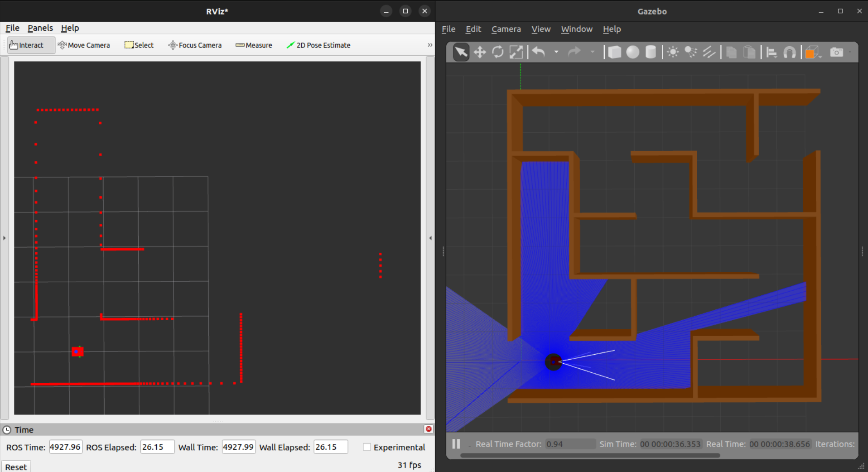868x472 pixels.
Task: Open the Gazebo Edit menu
Action: click(x=473, y=29)
